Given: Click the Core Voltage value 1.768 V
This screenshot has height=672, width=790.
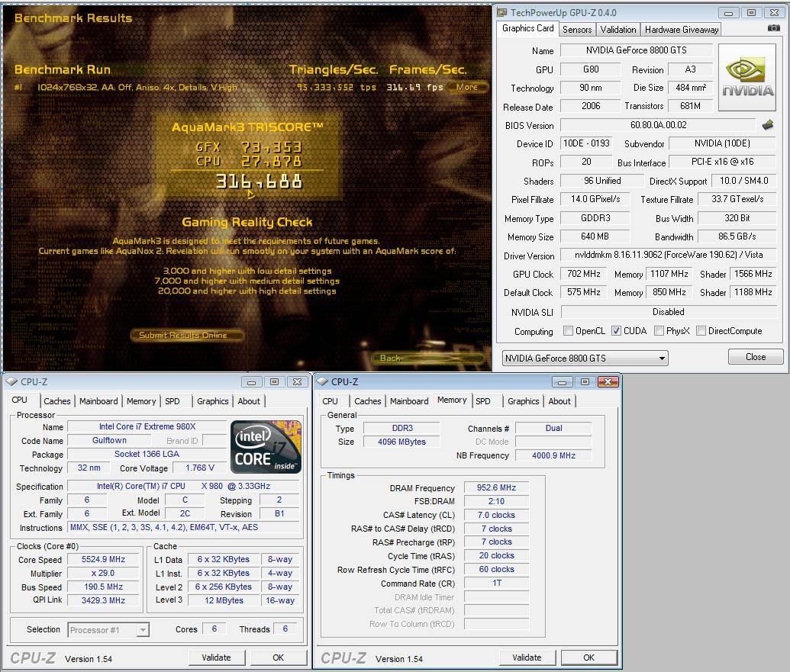Looking at the screenshot, I should 199,468.
